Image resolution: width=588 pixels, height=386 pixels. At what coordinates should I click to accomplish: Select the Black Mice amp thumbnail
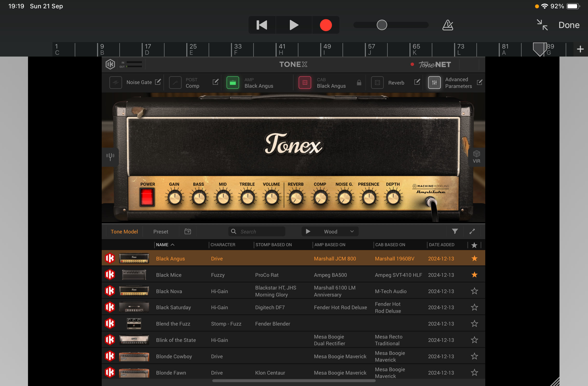134,275
